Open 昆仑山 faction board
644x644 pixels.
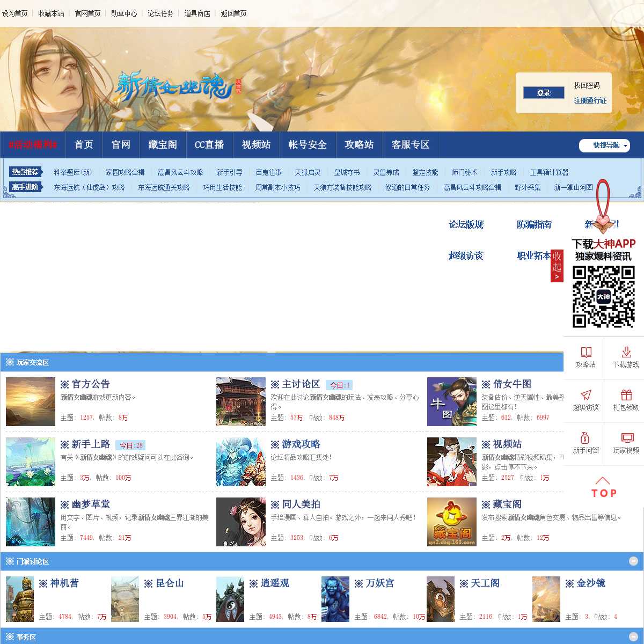(170, 583)
